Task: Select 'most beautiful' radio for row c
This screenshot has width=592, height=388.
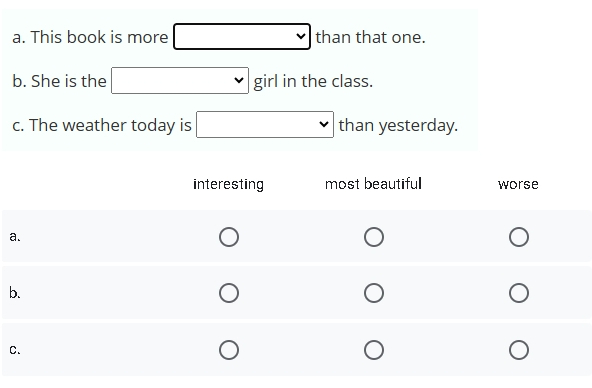Action: [374, 350]
